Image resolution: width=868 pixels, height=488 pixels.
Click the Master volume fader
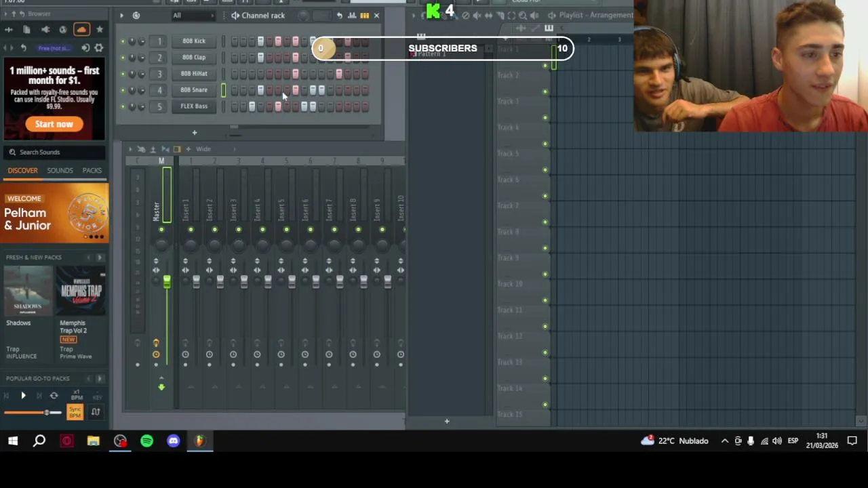[167, 281]
